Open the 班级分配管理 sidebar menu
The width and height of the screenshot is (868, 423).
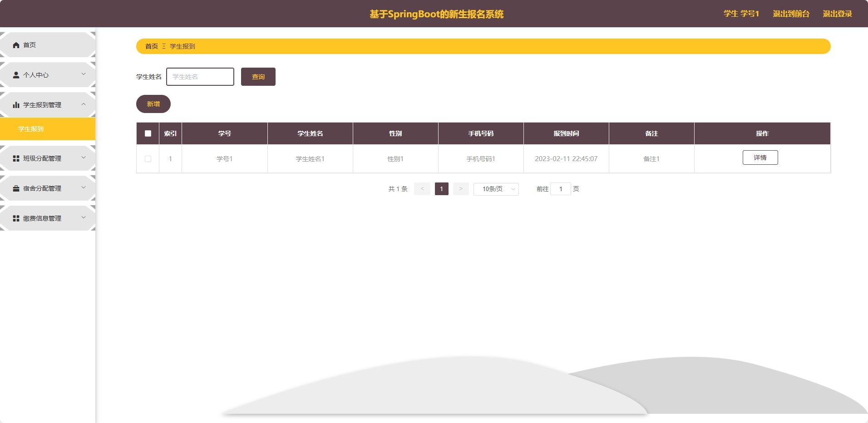[48, 158]
